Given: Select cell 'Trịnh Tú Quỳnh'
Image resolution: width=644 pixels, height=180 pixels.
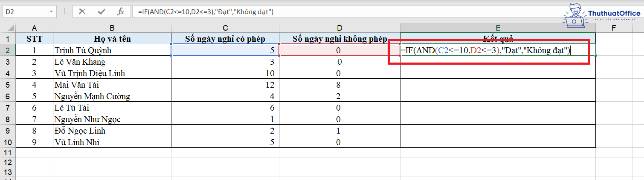Looking at the screenshot, I should click(112, 50).
